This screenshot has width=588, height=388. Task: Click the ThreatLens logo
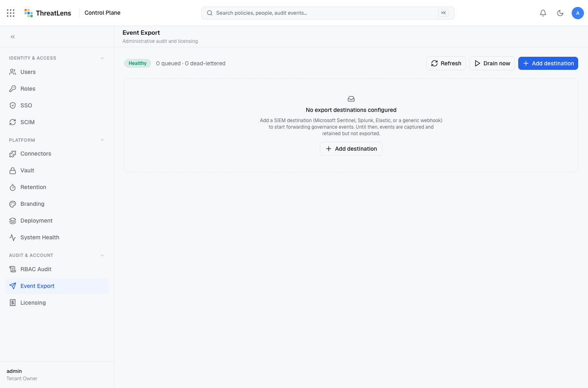(x=48, y=13)
